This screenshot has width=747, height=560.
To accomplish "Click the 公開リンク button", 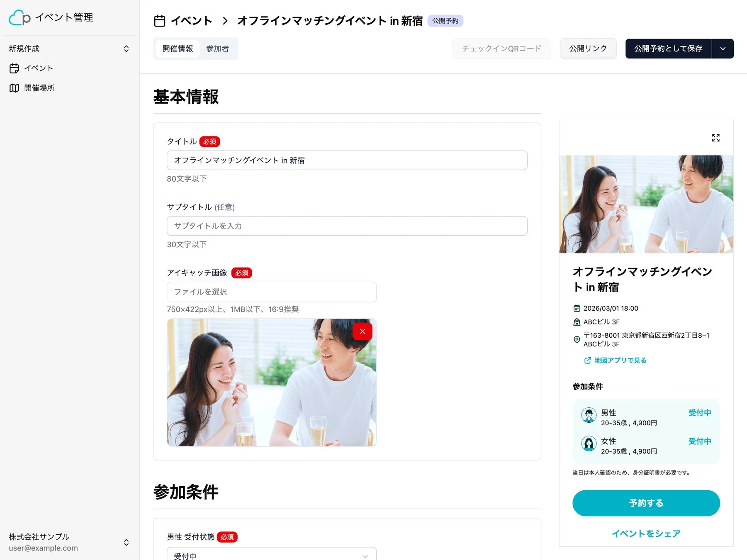I will [588, 49].
